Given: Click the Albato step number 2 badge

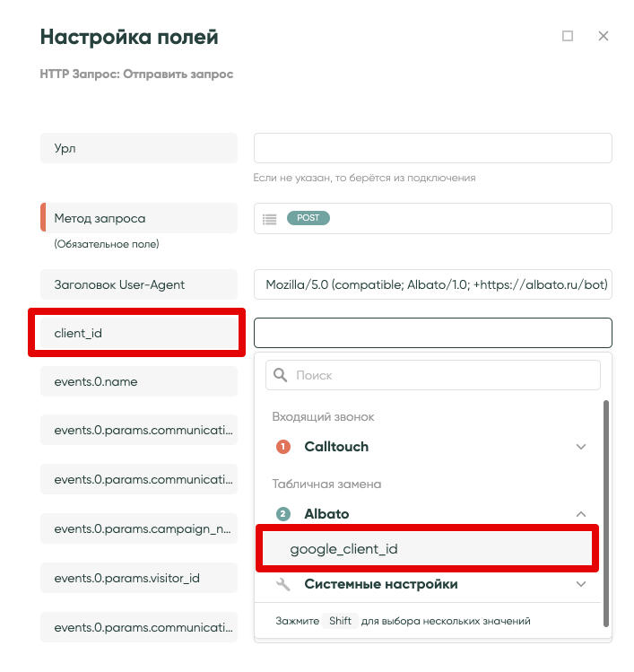Looking at the screenshot, I should pos(283,514).
